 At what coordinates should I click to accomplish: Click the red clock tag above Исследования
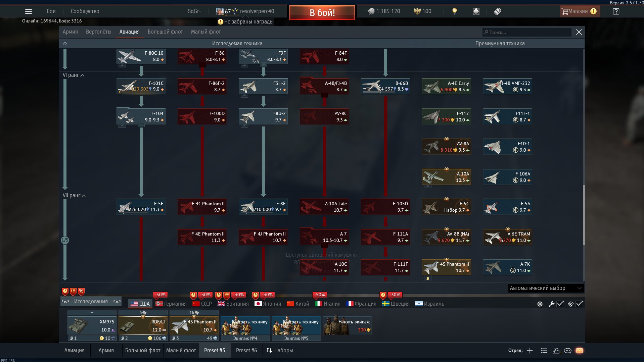click(65, 291)
